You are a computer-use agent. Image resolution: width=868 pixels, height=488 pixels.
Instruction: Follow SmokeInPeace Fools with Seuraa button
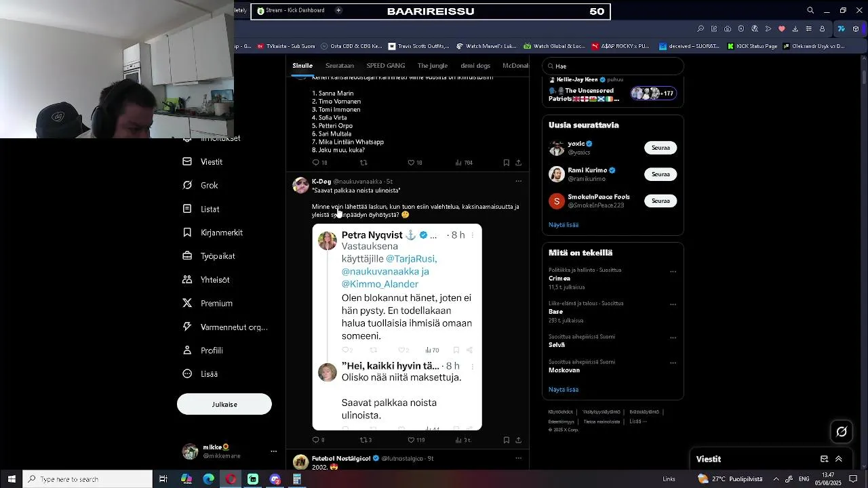pos(660,201)
